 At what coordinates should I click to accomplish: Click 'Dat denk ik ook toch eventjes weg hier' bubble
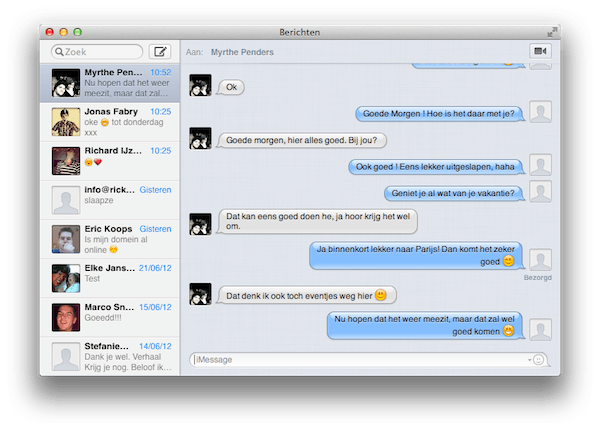coord(306,295)
